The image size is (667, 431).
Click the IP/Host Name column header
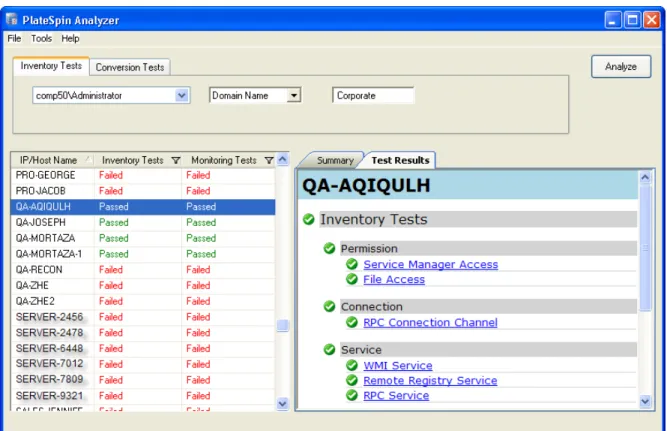click(x=53, y=160)
